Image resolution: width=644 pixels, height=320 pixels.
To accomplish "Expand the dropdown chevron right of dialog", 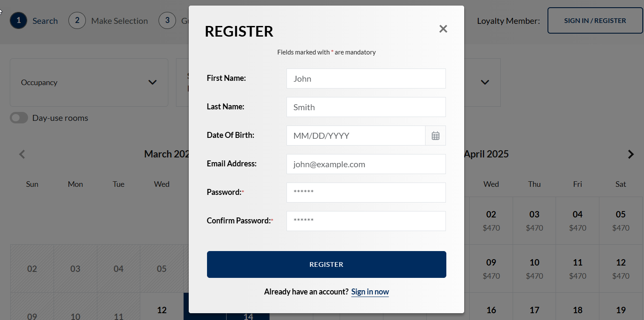I will 485,82.
